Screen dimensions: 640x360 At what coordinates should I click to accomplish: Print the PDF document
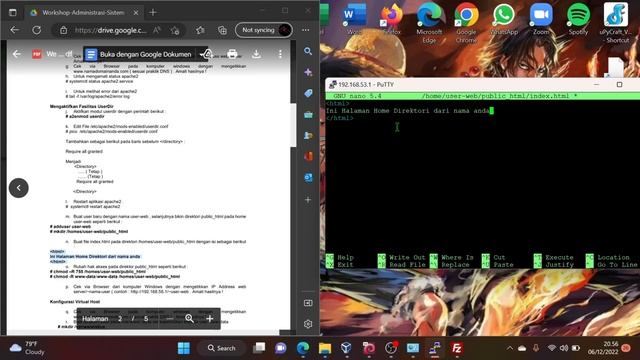[232, 54]
